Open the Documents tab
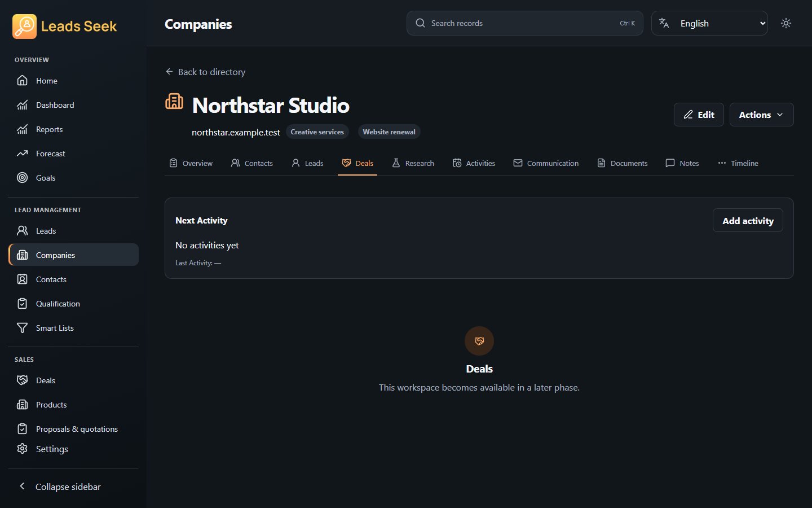 tap(623, 163)
